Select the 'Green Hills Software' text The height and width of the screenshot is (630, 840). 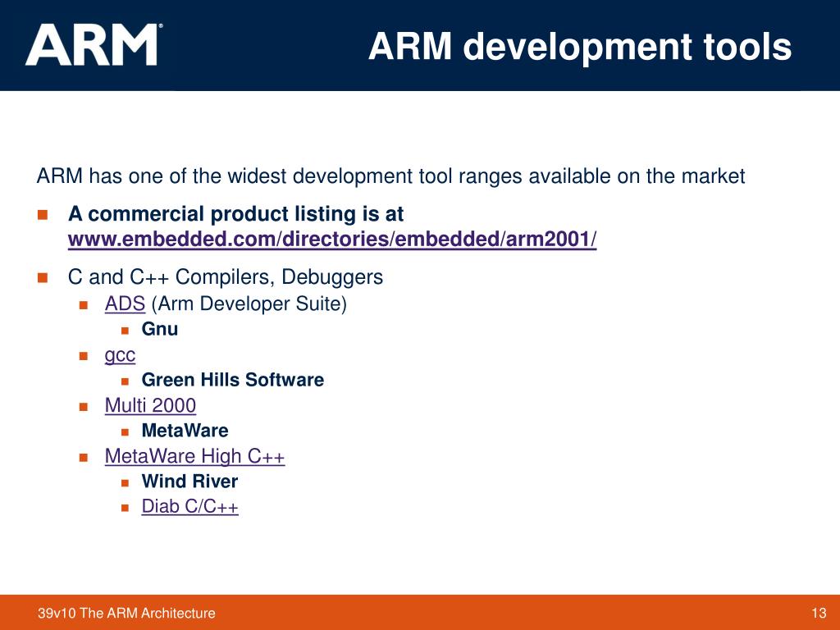coord(233,380)
